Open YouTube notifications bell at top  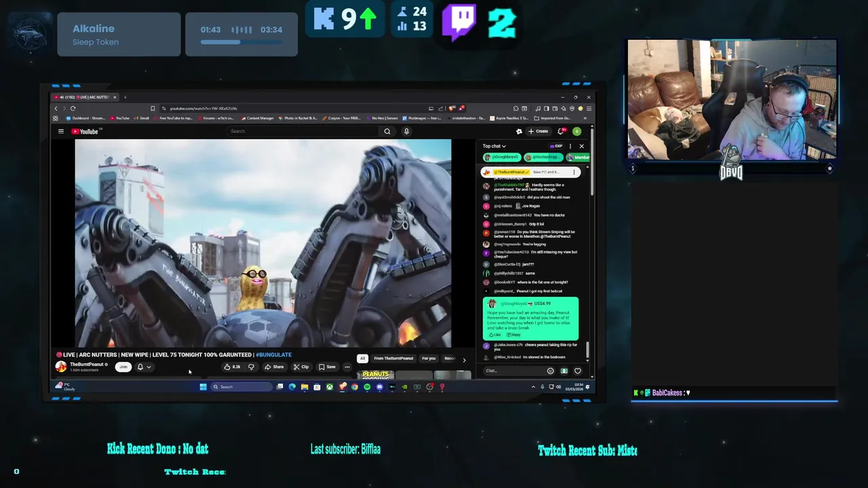(561, 131)
